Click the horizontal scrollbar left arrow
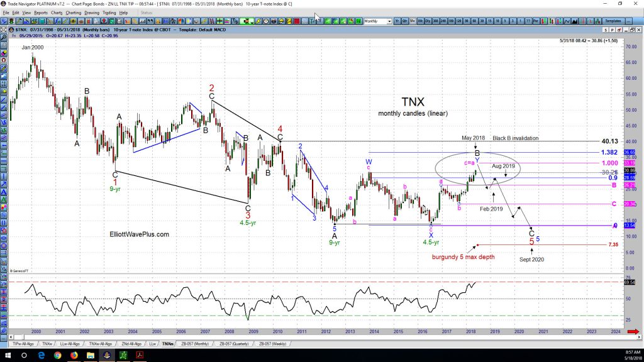 tap(11, 337)
